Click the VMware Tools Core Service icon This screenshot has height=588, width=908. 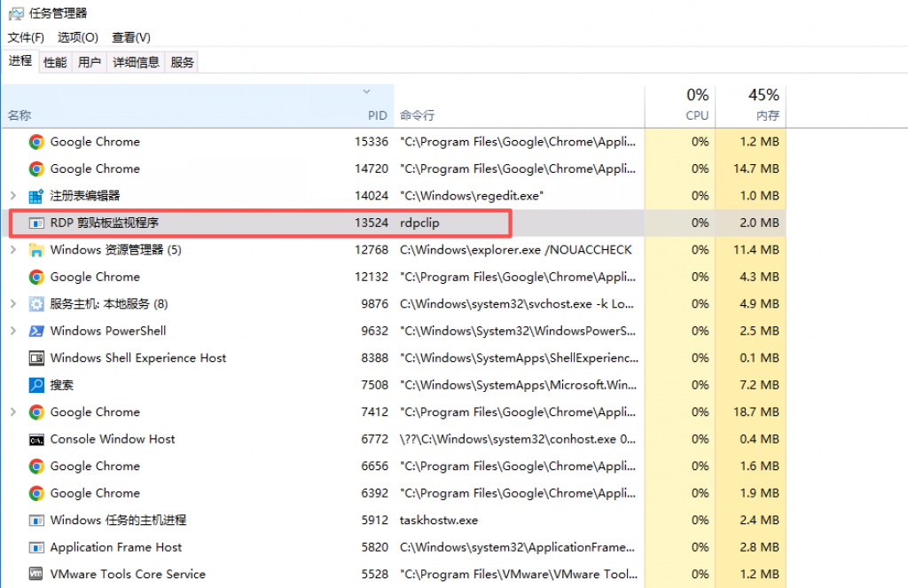[36, 575]
